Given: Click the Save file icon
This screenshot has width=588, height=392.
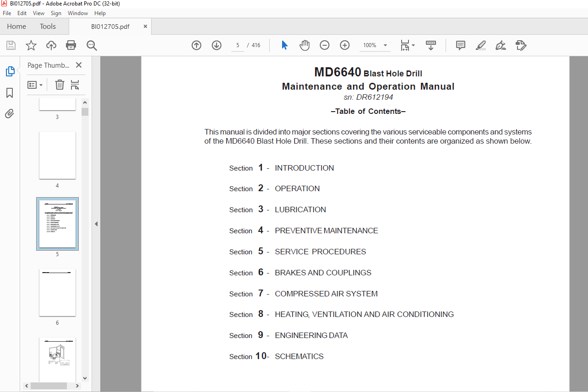Looking at the screenshot, I should tap(11, 45).
